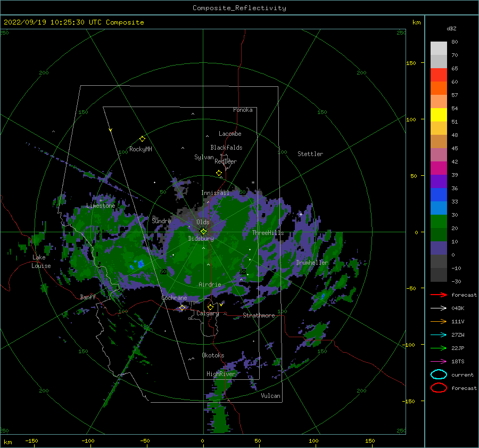Click the green 22JP arrow icon
The width and height of the screenshot is (479, 448).
tap(439, 348)
